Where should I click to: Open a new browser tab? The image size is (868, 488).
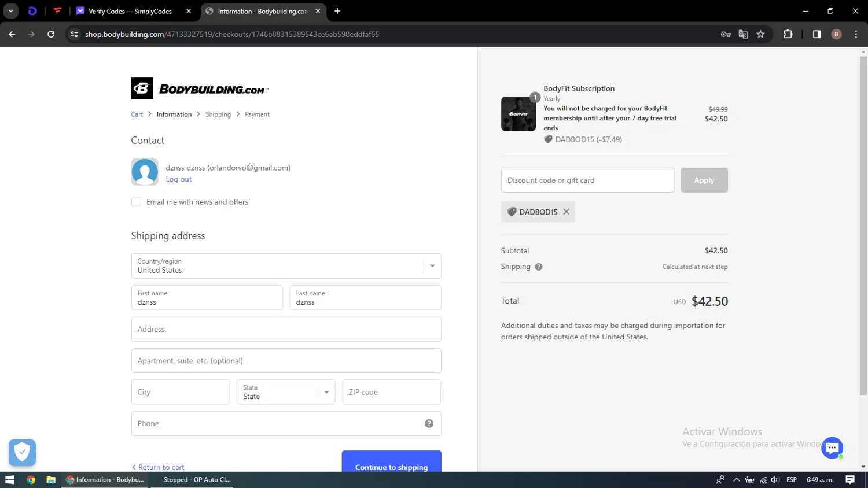click(x=337, y=11)
